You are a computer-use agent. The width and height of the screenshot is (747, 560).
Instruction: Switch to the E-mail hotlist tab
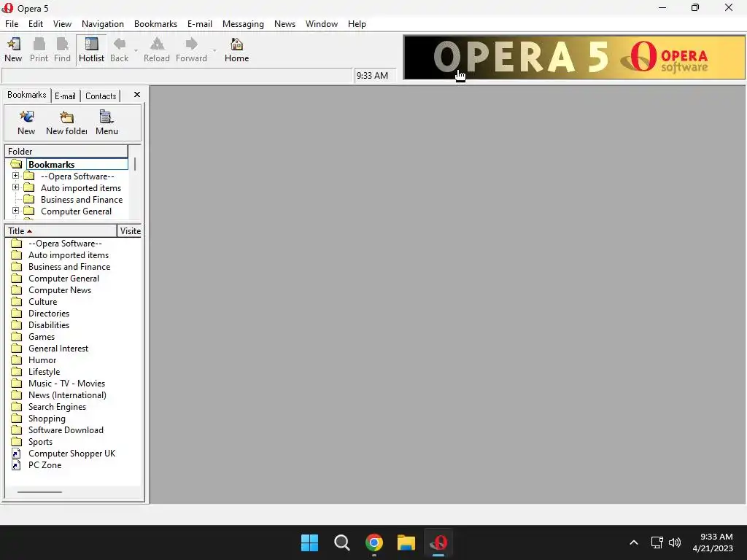coord(65,96)
